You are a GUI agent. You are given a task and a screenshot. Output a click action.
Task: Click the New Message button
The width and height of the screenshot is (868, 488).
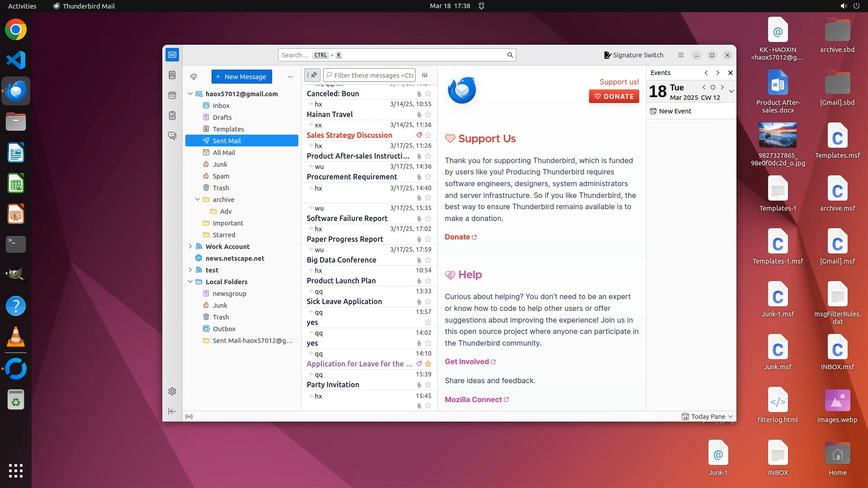(241, 77)
